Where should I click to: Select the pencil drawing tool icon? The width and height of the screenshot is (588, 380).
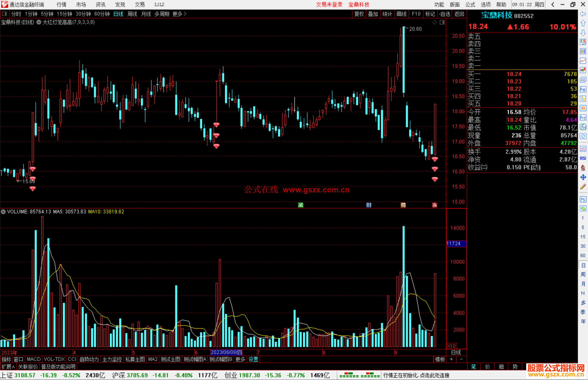coord(583,187)
